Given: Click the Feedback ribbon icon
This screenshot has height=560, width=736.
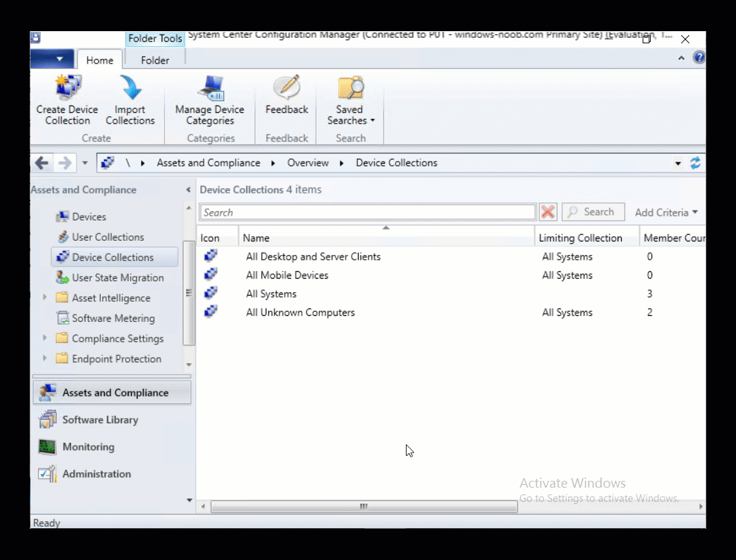Looking at the screenshot, I should [287, 87].
